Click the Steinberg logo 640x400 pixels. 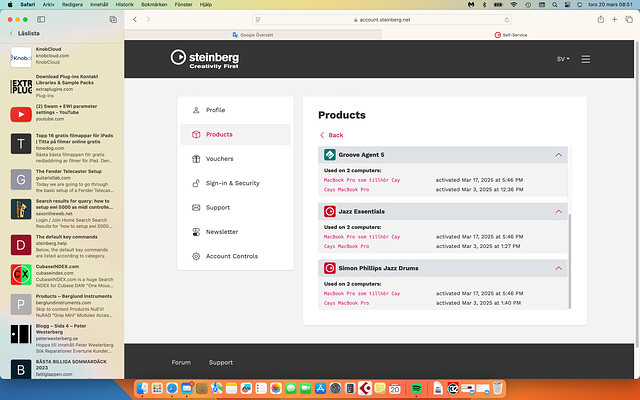click(205, 59)
